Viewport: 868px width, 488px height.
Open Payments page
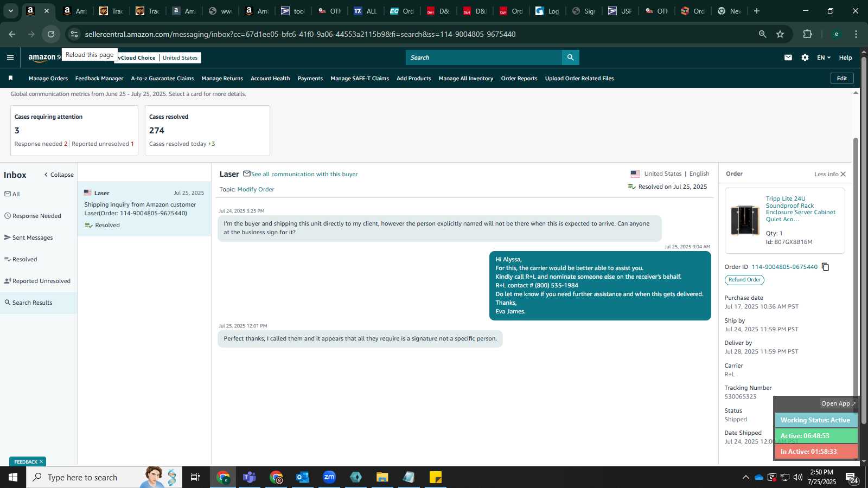(310, 79)
